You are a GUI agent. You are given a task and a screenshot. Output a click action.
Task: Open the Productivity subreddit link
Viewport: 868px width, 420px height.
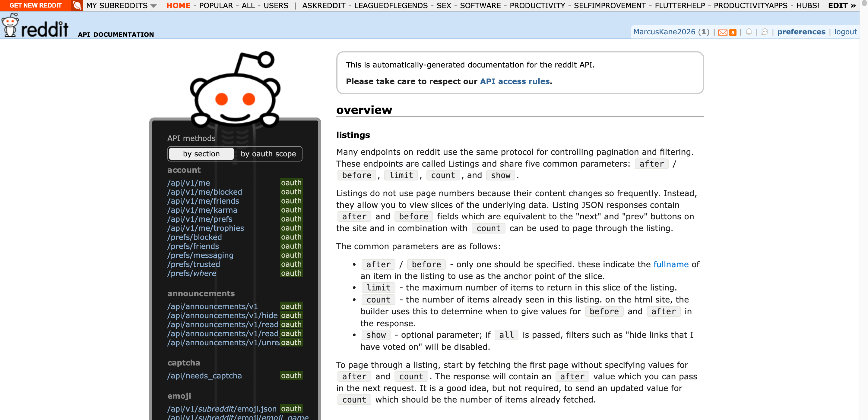[537, 5]
